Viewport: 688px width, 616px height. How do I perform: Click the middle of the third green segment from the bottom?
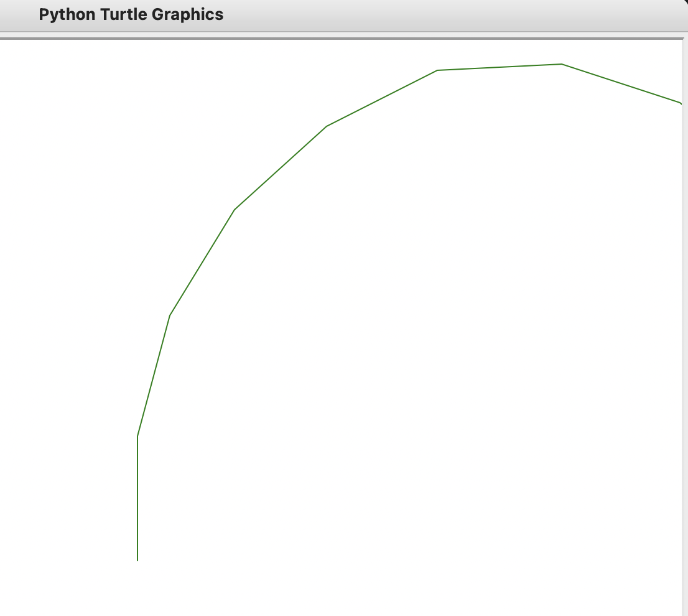click(202, 262)
